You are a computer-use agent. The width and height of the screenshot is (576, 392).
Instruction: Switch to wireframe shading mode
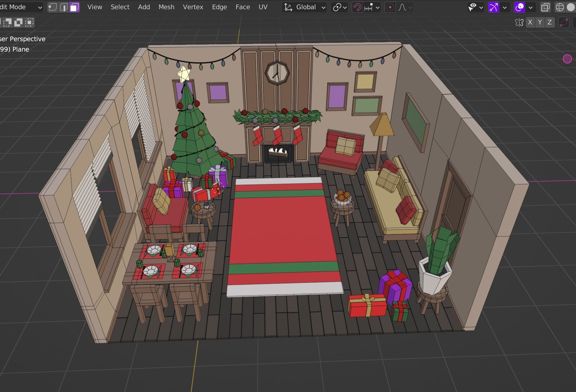[560, 7]
